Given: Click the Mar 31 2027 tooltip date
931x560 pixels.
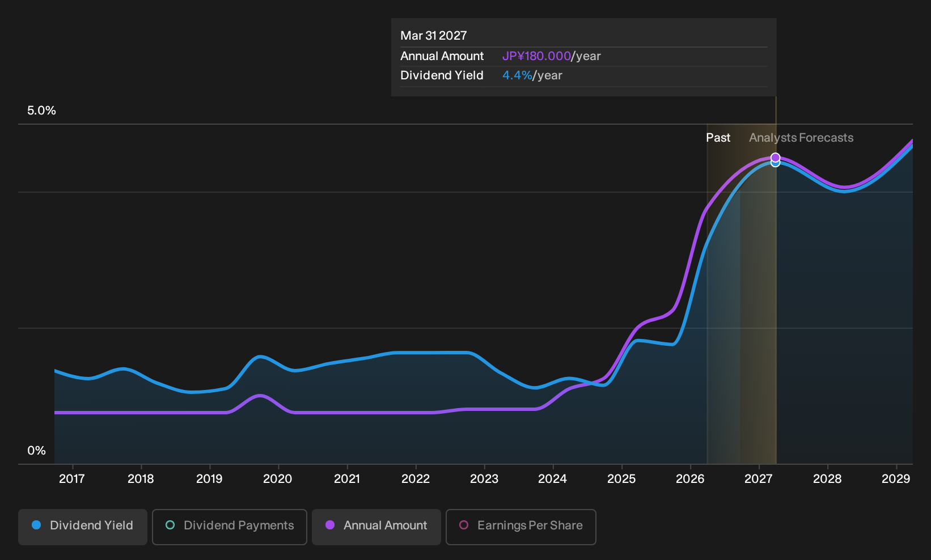Looking at the screenshot, I should (x=434, y=36).
